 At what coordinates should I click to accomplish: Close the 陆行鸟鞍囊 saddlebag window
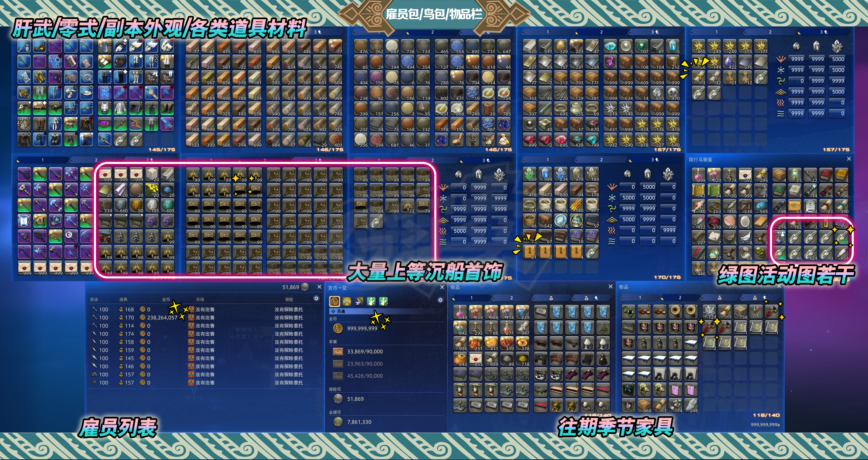(849, 159)
